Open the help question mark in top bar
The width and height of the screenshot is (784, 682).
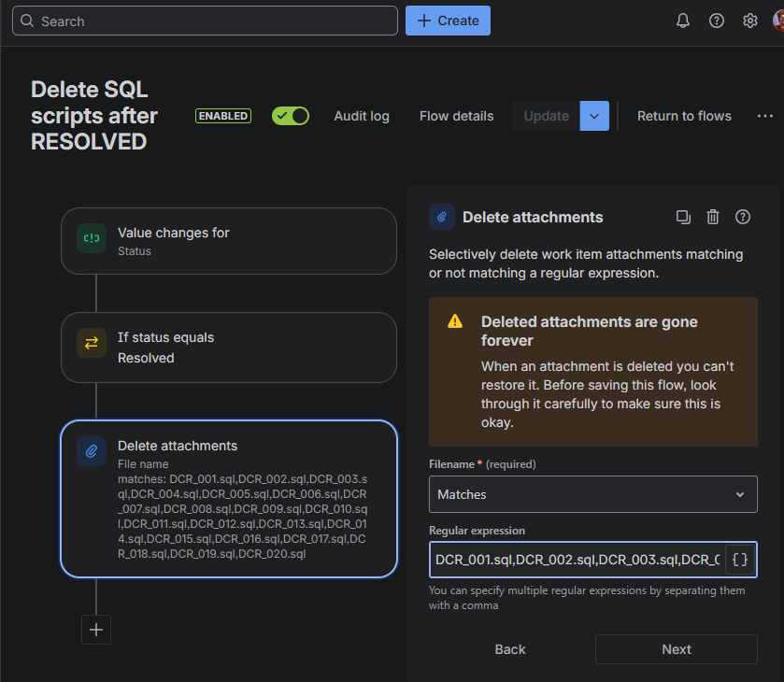coord(717,21)
